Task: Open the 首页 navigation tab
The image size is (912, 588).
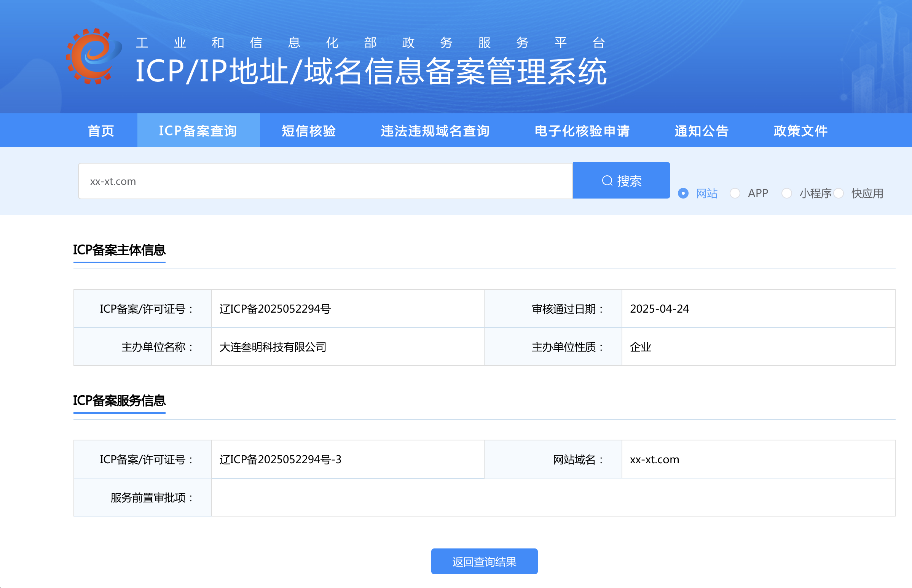Action: click(101, 130)
